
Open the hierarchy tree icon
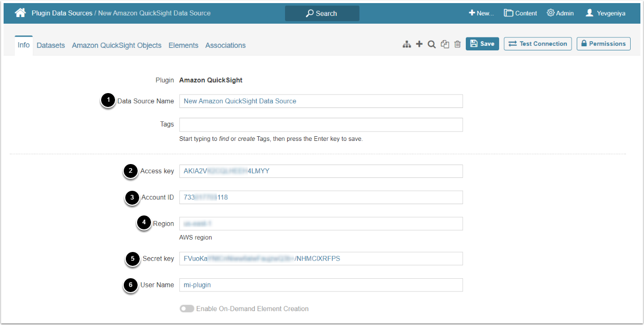pos(407,45)
